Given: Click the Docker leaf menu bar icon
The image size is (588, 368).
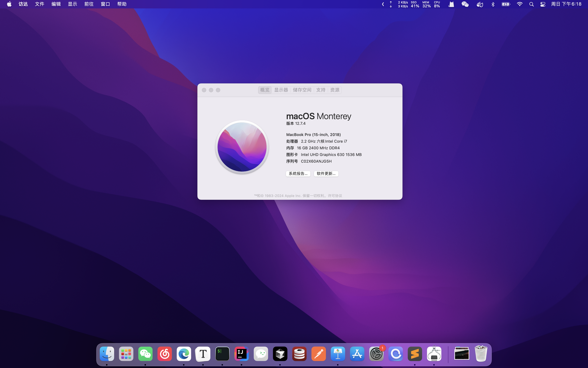Looking at the screenshot, I should pos(480,4).
